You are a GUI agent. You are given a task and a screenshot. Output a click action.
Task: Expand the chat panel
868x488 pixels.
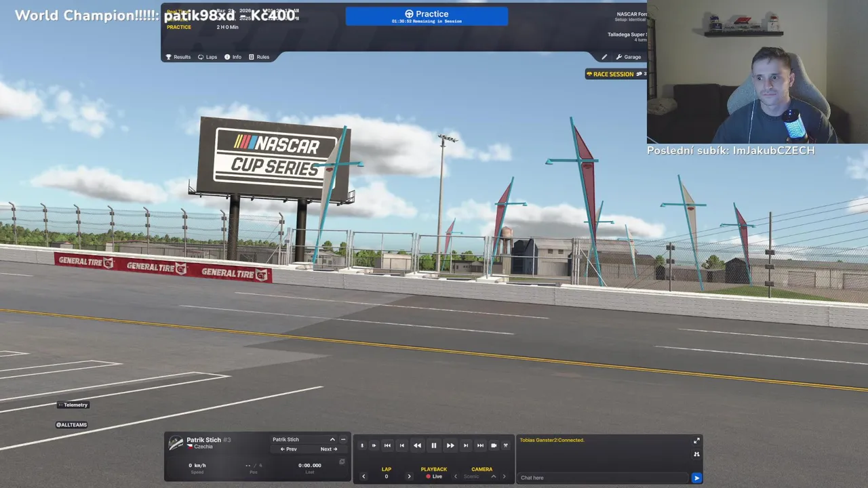click(696, 441)
